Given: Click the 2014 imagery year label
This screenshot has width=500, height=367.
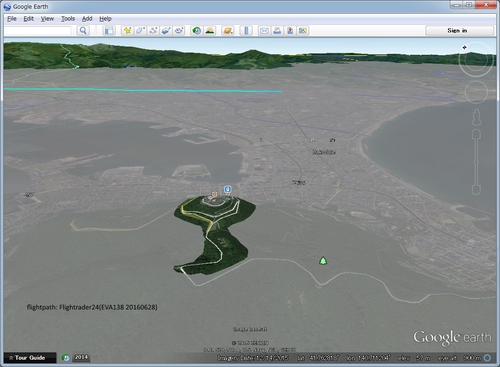Looking at the screenshot, I should (81, 357).
